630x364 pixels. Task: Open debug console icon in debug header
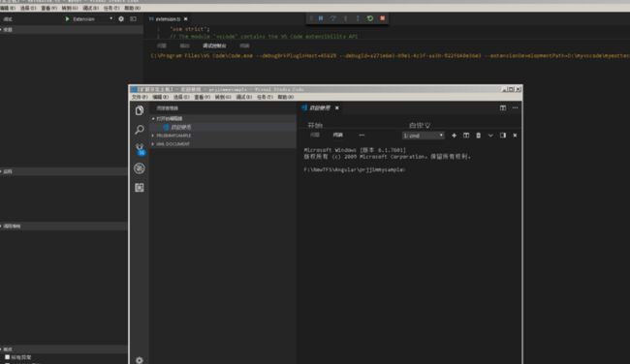click(133, 18)
